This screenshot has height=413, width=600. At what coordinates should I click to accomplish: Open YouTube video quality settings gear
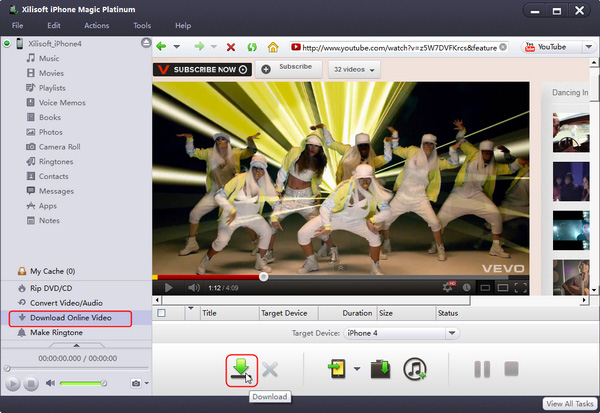[448, 287]
